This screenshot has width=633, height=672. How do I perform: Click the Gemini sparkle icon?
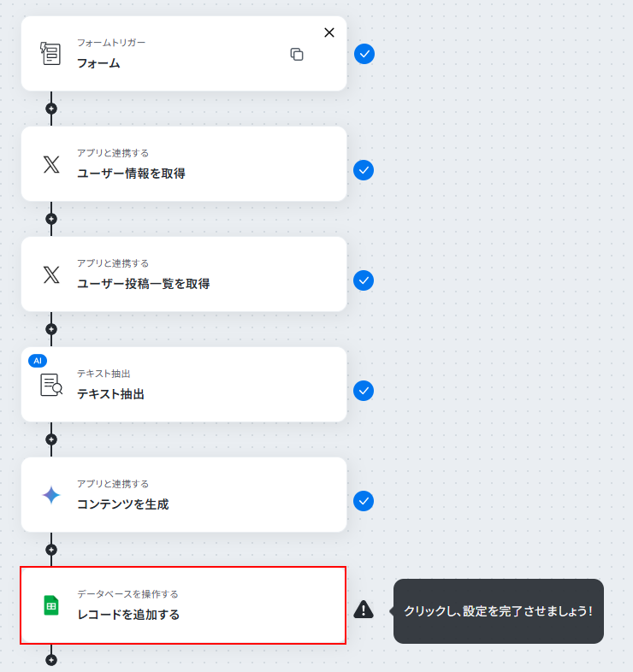51,495
